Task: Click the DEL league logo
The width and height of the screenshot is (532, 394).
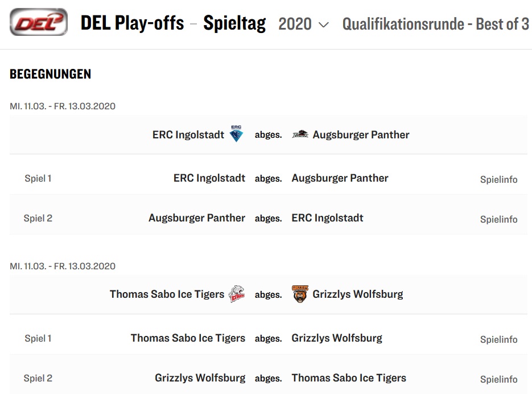Action: (x=39, y=22)
